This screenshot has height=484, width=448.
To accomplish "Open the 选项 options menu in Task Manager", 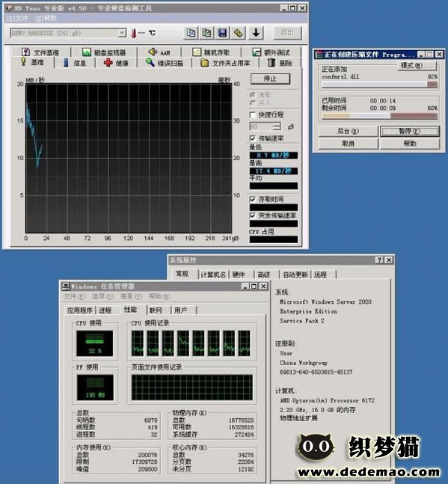I will coord(102,296).
